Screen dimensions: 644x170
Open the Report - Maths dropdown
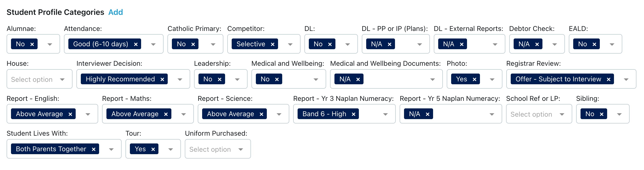[x=184, y=114]
